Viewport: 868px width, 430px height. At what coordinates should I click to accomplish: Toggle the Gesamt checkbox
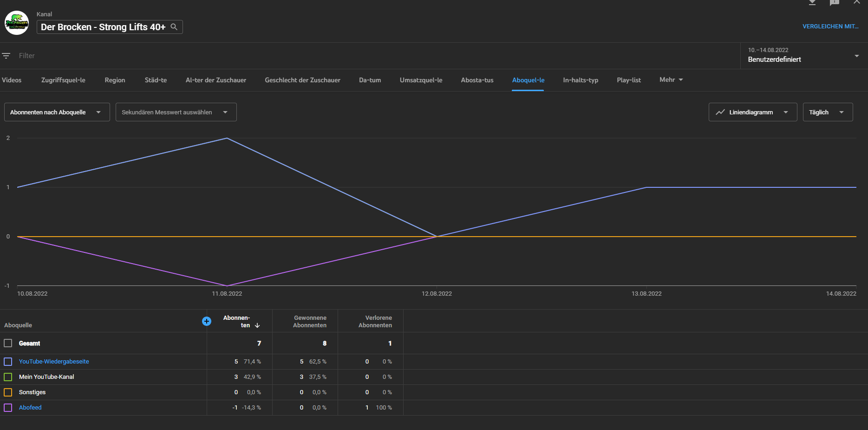[8, 343]
